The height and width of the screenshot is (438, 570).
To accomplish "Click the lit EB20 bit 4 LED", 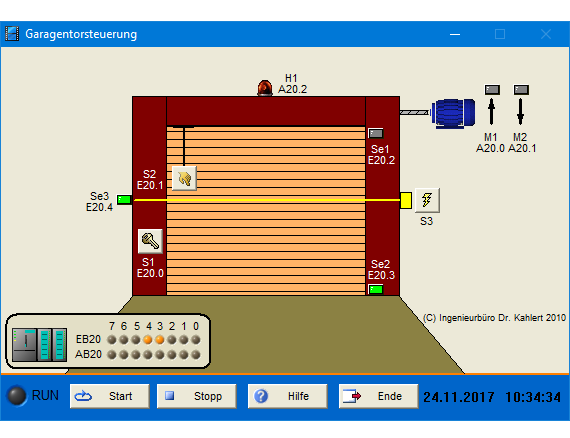I will 148,339.
